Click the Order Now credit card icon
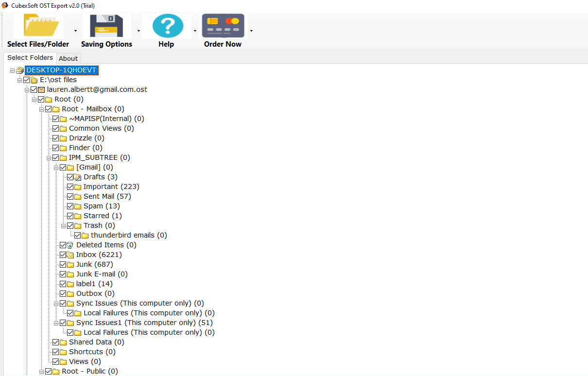Viewport: 588px width, 376px height. pos(223,26)
